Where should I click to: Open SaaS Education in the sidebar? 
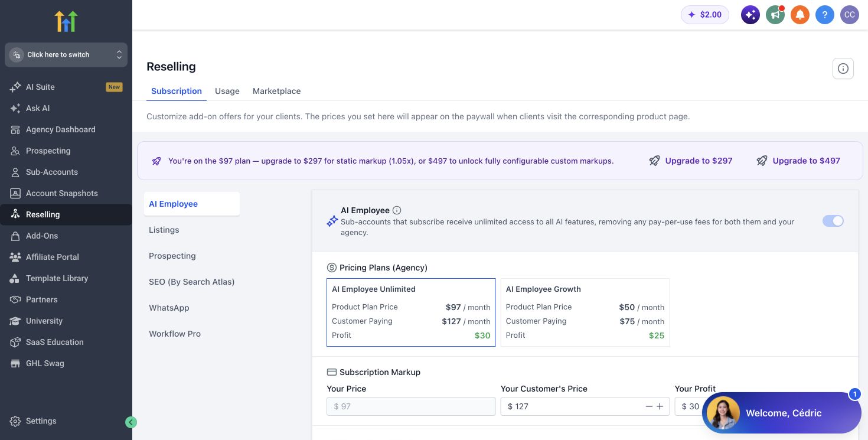pyautogui.click(x=66, y=342)
